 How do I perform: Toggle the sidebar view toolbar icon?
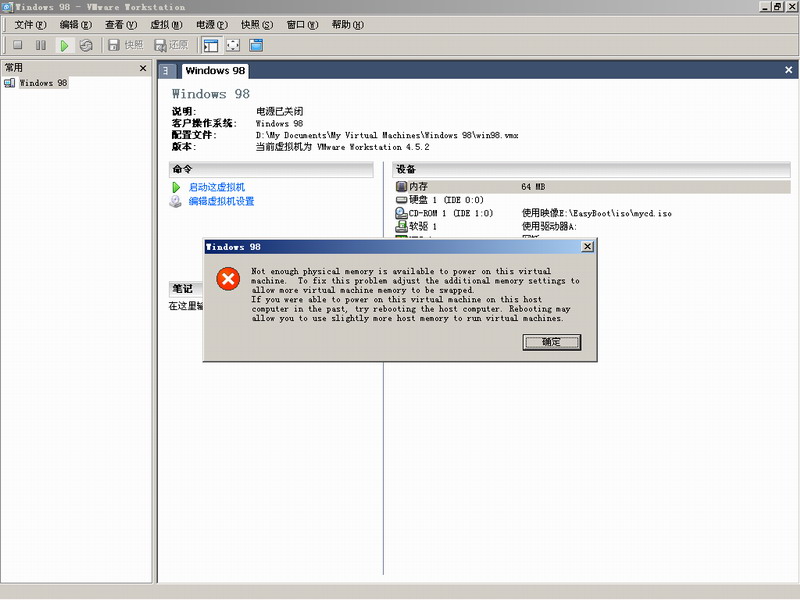pos(210,45)
